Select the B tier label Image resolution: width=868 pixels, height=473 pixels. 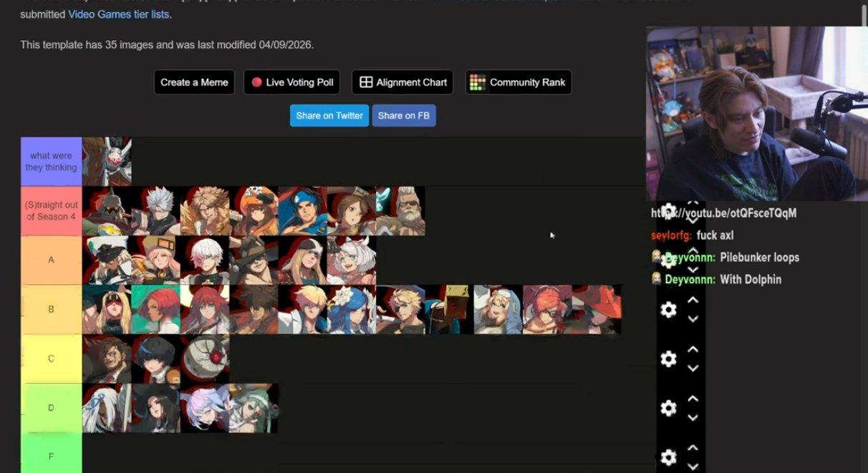51,309
